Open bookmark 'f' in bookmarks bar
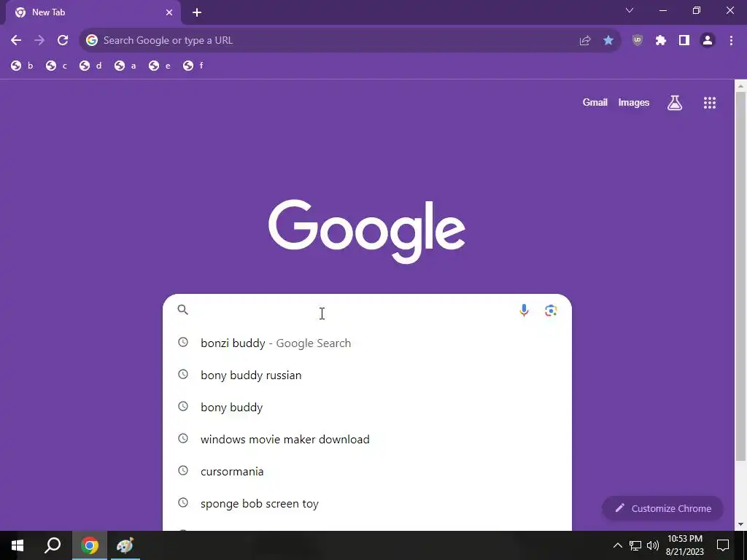Screen dimensions: 747x560 [x=193, y=66]
